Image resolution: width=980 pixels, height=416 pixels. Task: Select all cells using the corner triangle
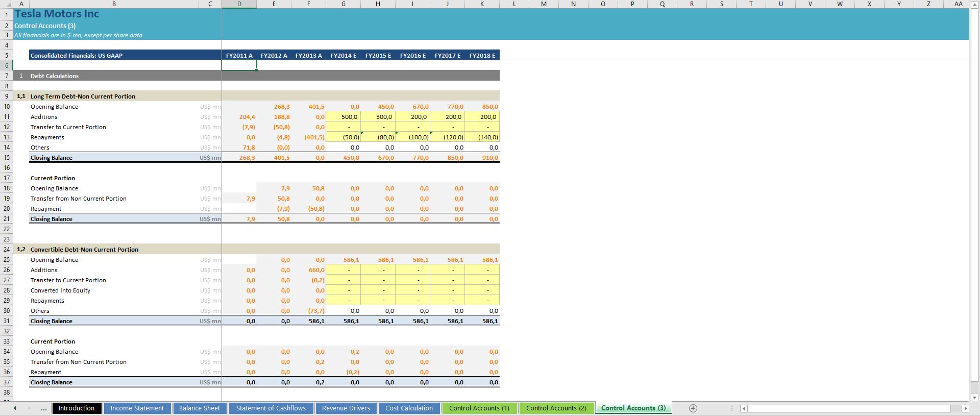tap(6, 4)
